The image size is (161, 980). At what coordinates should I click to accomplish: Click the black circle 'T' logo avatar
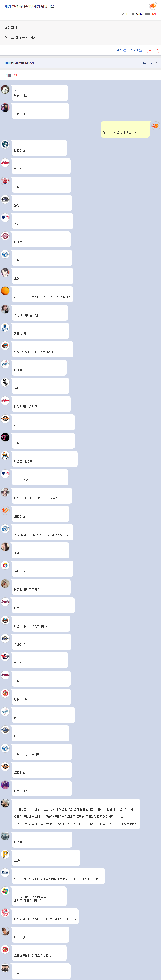(5, 437)
